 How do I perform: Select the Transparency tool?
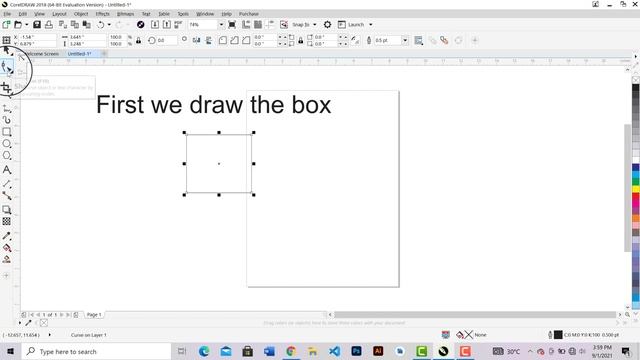tap(7, 221)
